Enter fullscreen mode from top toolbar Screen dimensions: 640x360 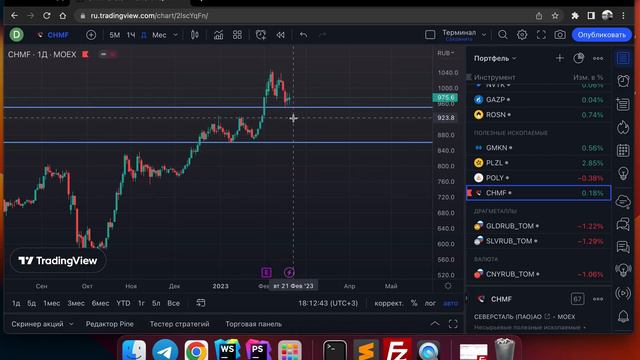coord(541,35)
